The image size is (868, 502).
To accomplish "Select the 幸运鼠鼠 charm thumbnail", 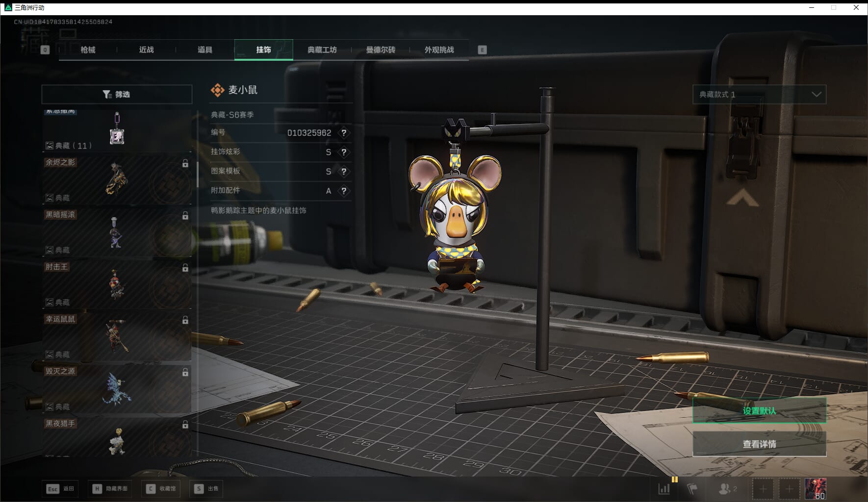I will (117, 336).
